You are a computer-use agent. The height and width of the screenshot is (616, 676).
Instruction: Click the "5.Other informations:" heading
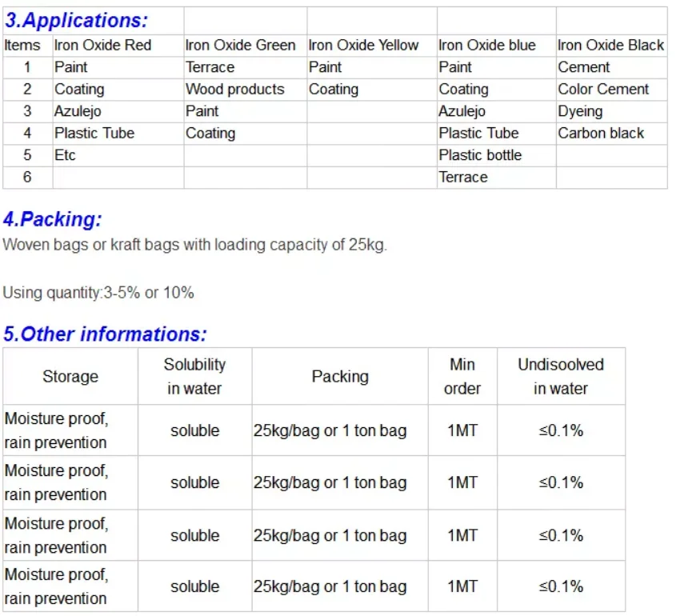[x=105, y=334]
